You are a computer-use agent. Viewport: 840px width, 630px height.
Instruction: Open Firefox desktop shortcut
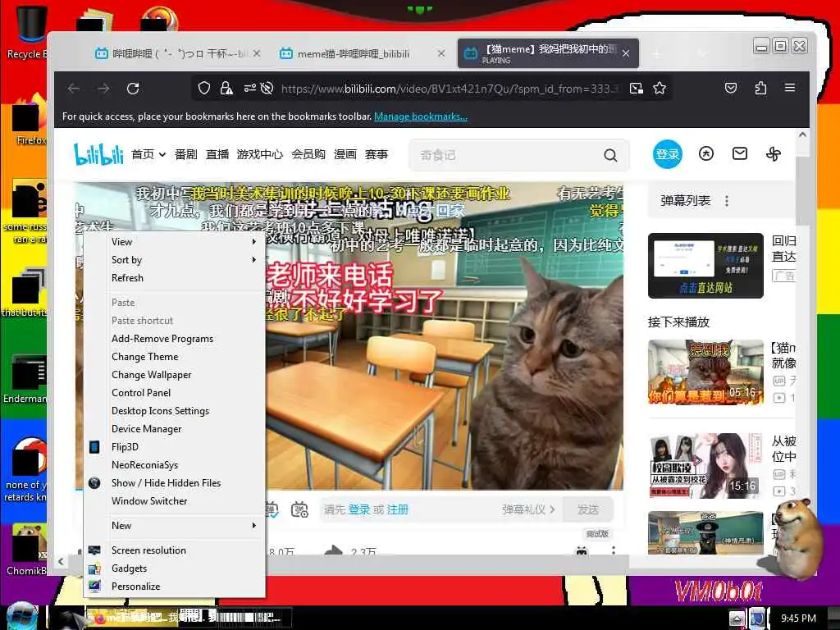point(27,118)
